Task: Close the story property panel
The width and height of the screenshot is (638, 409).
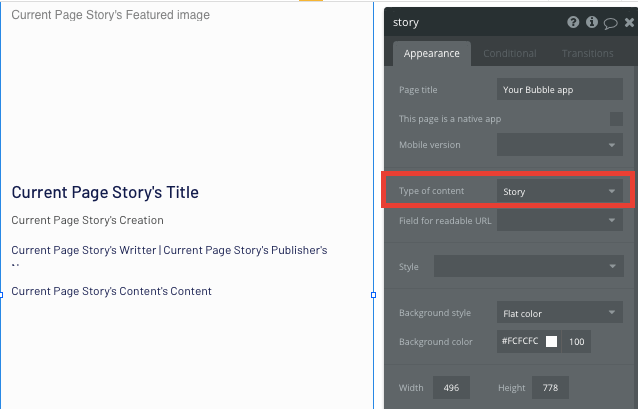Action: [x=629, y=22]
